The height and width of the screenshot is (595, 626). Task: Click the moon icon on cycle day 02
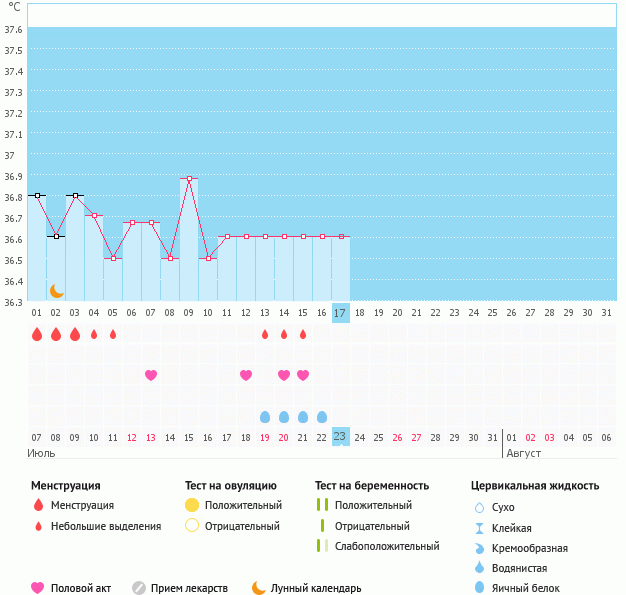click(x=57, y=291)
